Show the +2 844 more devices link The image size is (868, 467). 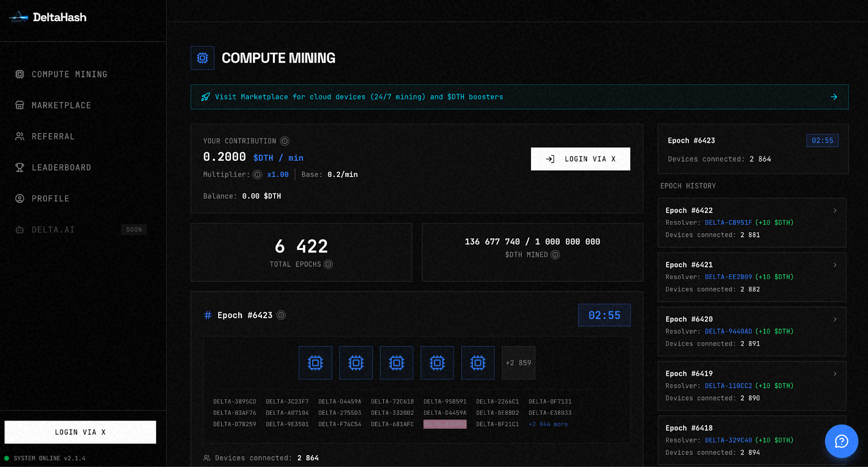click(x=548, y=425)
